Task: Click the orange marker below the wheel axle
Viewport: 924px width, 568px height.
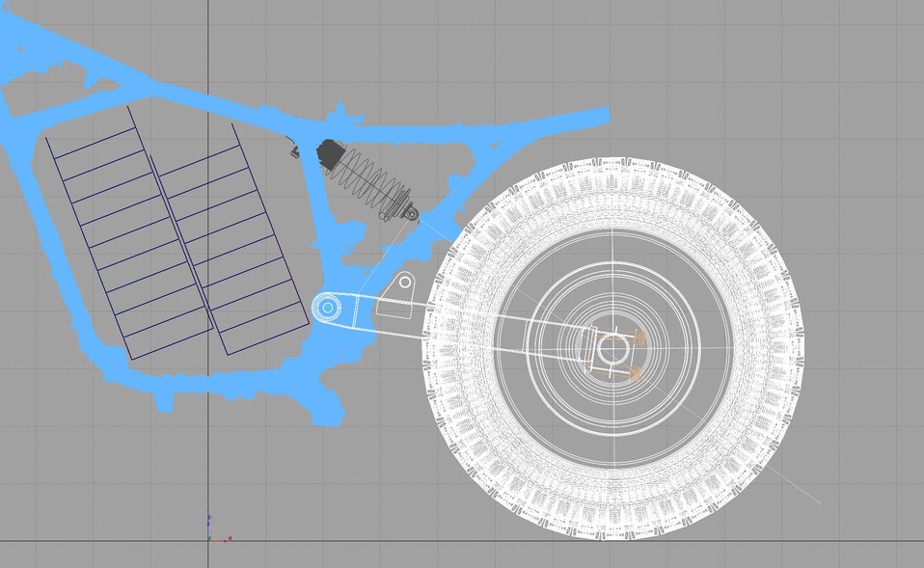Action: click(x=635, y=374)
